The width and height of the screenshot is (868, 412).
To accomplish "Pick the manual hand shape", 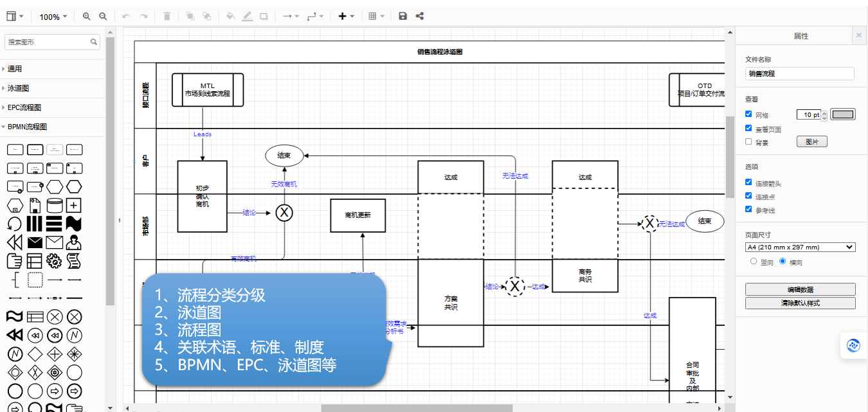I will (15, 261).
